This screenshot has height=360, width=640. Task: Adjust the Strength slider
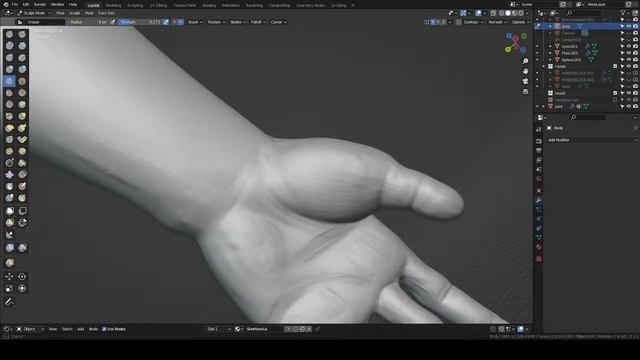(x=140, y=22)
